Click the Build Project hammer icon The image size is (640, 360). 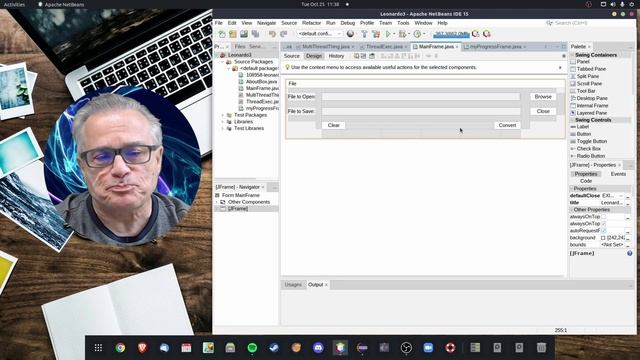[364, 34]
